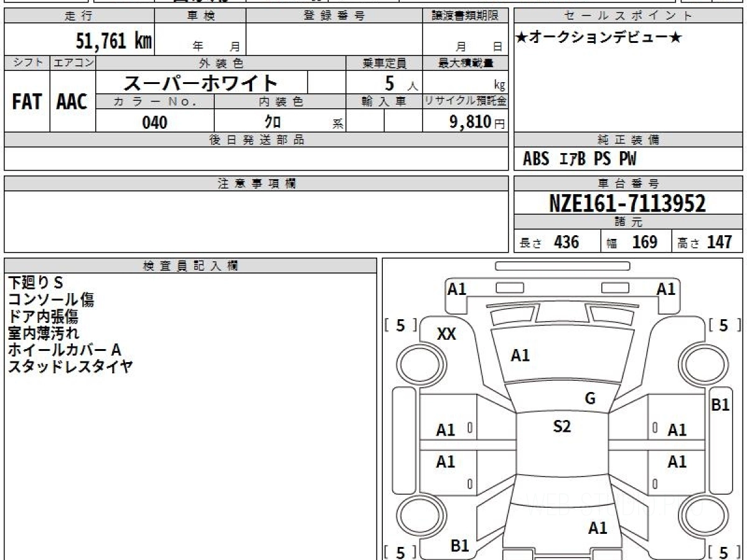Select the FAT shift value
The height and width of the screenshot is (560, 747).
pyautogui.click(x=27, y=101)
